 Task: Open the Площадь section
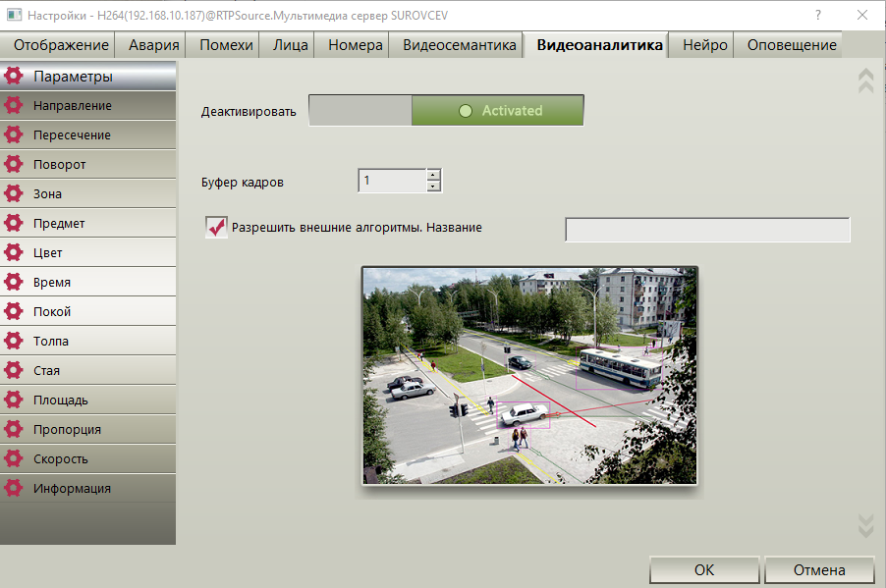click(x=88, y=400)
